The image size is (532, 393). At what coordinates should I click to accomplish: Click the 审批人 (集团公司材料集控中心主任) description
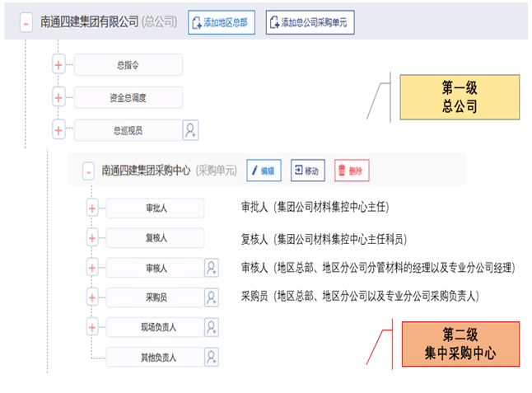point(315,207)
